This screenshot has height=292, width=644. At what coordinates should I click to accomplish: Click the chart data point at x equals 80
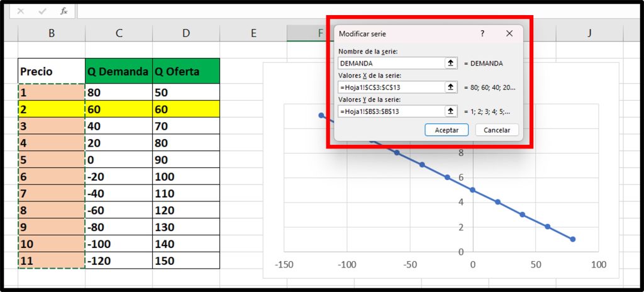[x=572, y=239]
